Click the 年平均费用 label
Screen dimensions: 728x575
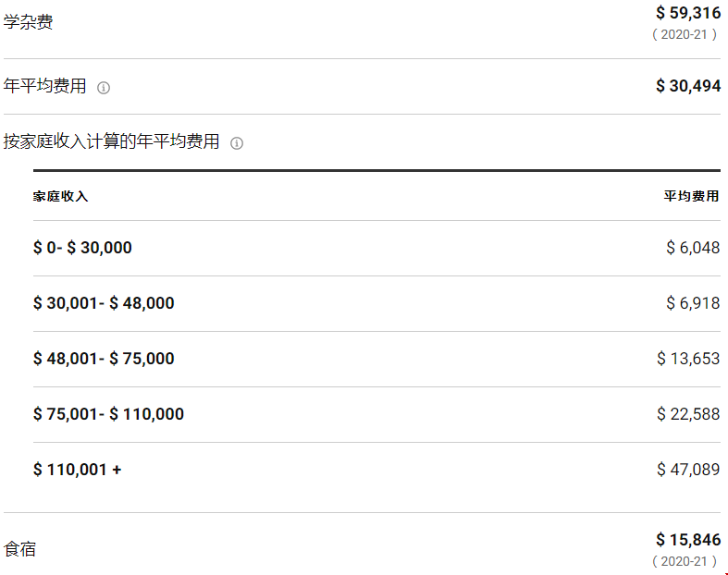click(x=44, y=86)
